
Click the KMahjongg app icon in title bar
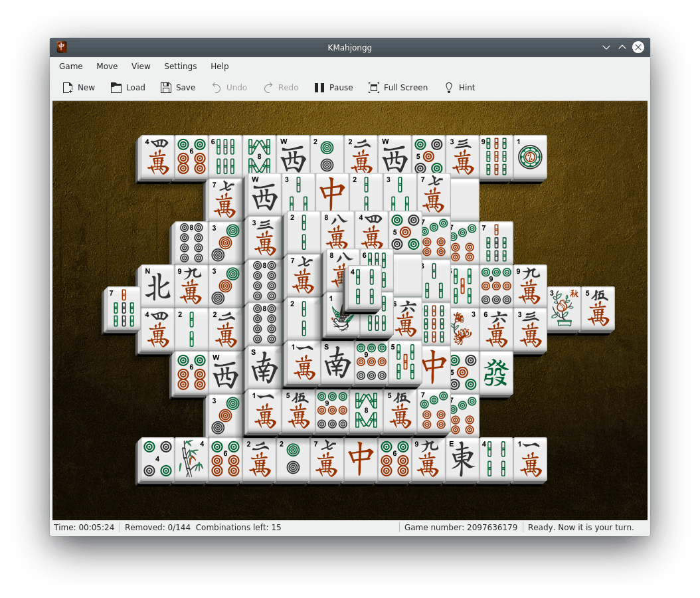click(62, 47)
